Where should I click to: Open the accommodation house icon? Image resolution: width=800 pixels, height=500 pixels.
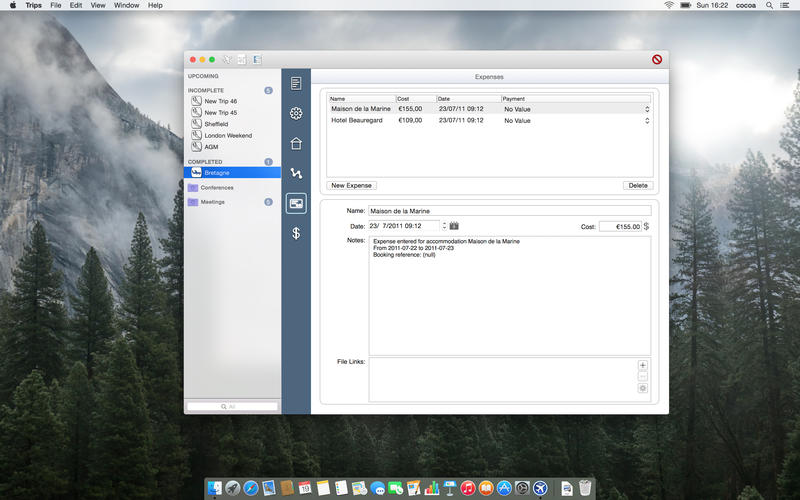click(x=296, y=143)
